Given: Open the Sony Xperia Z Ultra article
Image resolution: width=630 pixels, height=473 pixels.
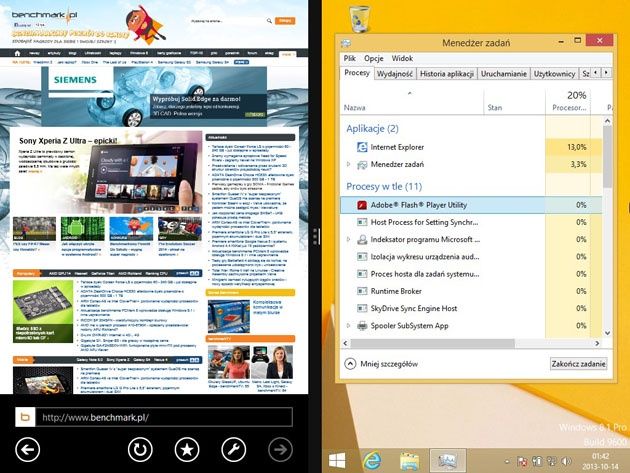Looking at the screenshot, I should (x=68, y=141).
